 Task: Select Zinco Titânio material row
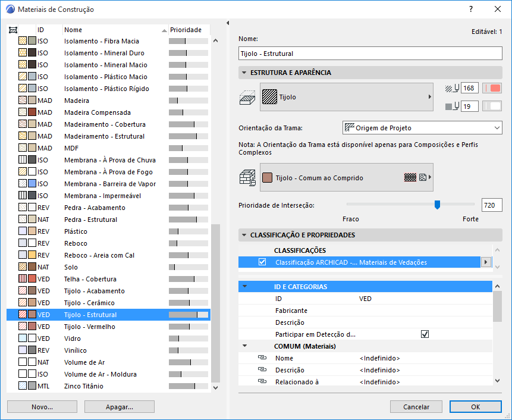pyautogui.click(x=108, y=386)
